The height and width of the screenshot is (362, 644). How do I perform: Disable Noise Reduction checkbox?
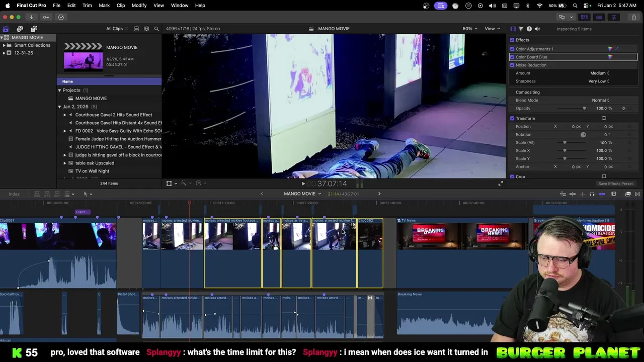[x=512, y=65]
